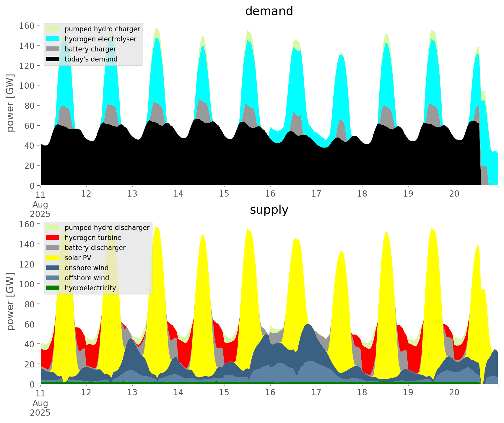Click the dark blue onshore wind swatch
The width and height of the screenshot is (504, 423).
coord(53,268)
